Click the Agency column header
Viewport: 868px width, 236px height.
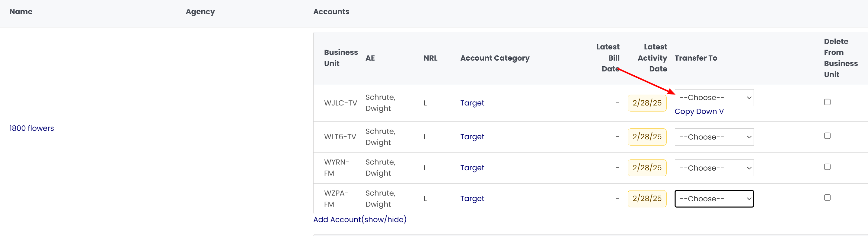[x=200, y=12]
